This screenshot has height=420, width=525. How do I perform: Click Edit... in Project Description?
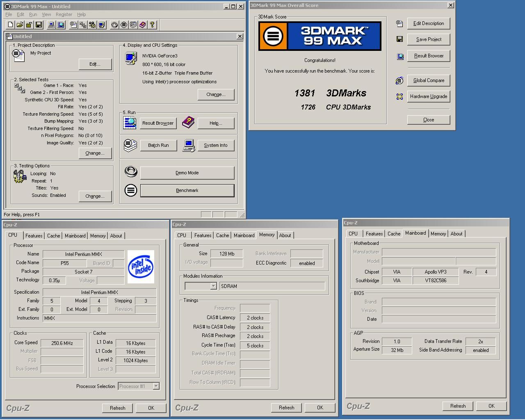pos(95,64)
